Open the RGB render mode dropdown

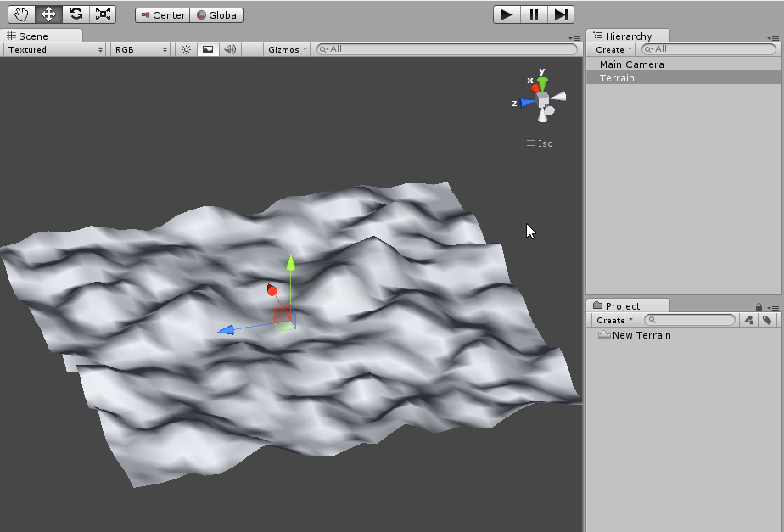tap(142, 49)
